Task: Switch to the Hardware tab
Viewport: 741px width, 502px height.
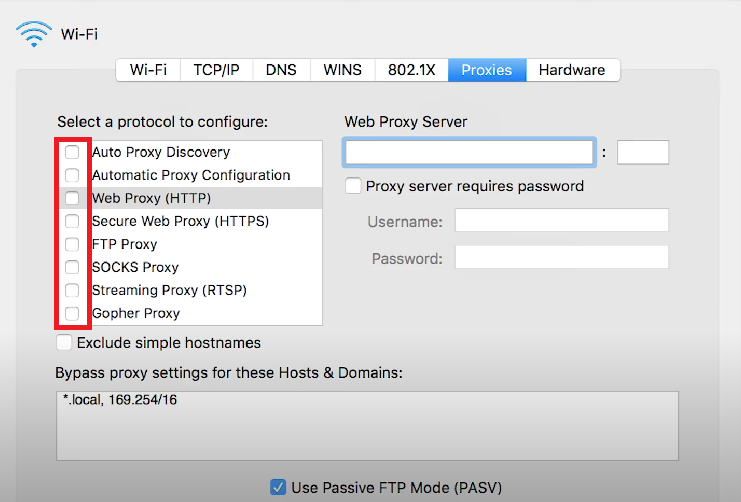Action: tap(572, 70)
